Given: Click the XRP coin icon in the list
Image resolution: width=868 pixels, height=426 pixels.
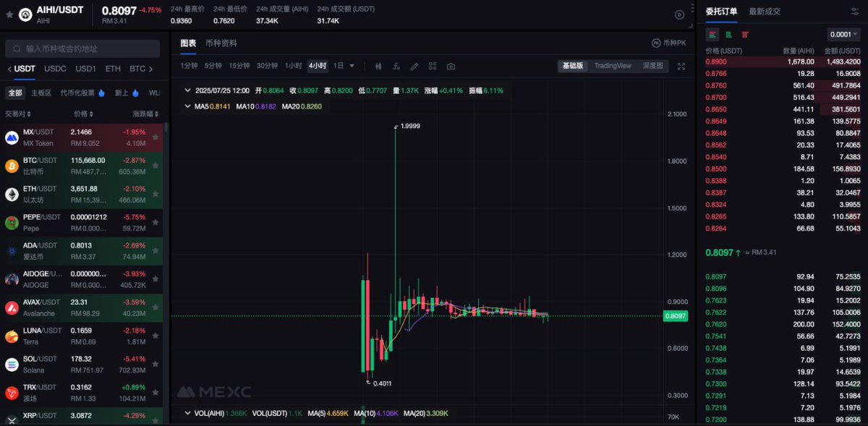Looking at the screenshot, I should [12, 419].
